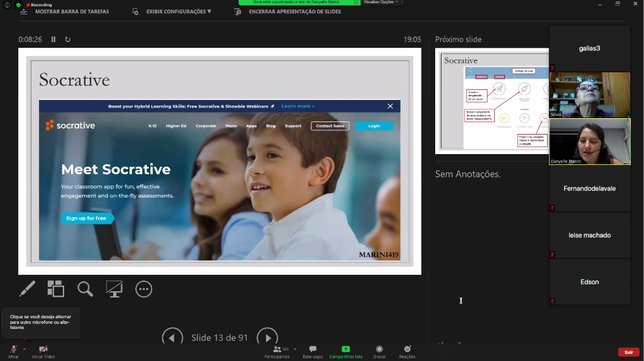Advance to the next slide
This screenshot has width=644, height=361.
pyautogui.click(x=267, y=338)
